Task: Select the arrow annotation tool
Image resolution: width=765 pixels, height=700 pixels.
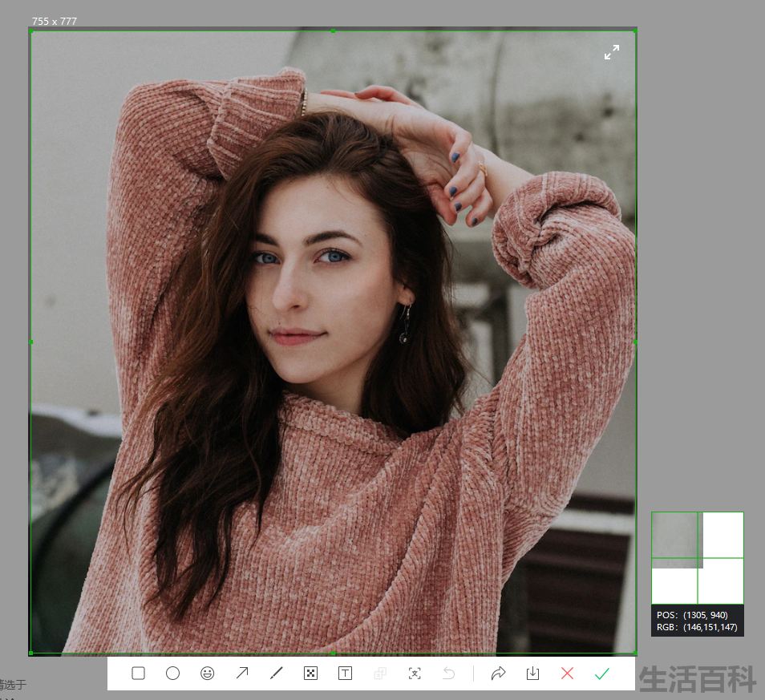Action: (242, 674)
